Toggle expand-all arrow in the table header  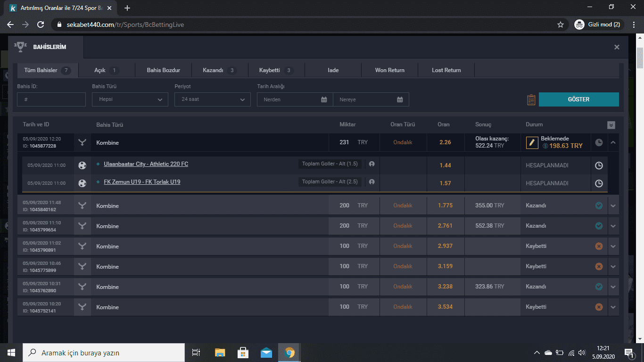click(x=611, y=125)
